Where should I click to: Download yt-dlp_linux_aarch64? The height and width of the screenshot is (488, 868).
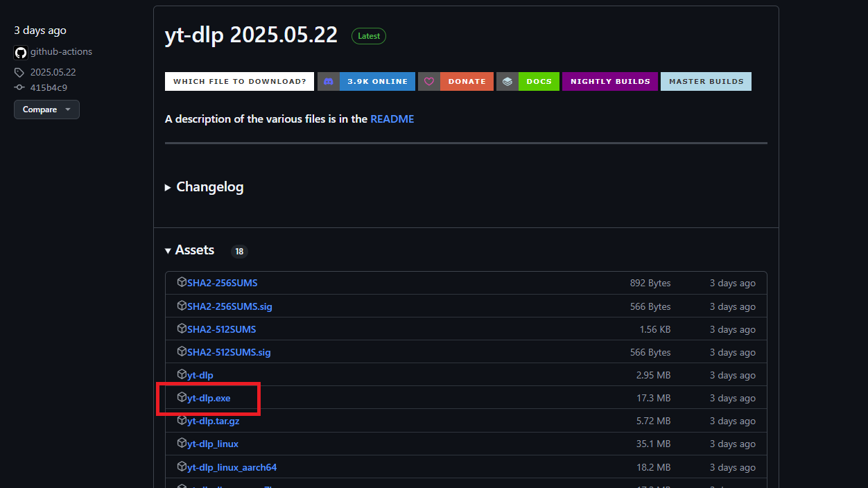(232, 467)
